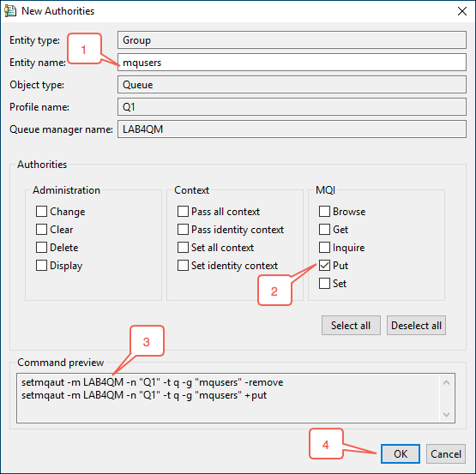Screen dimensions: 476x474
Task: Check the Inquire MQI box
Action: [x=324, y=247]
